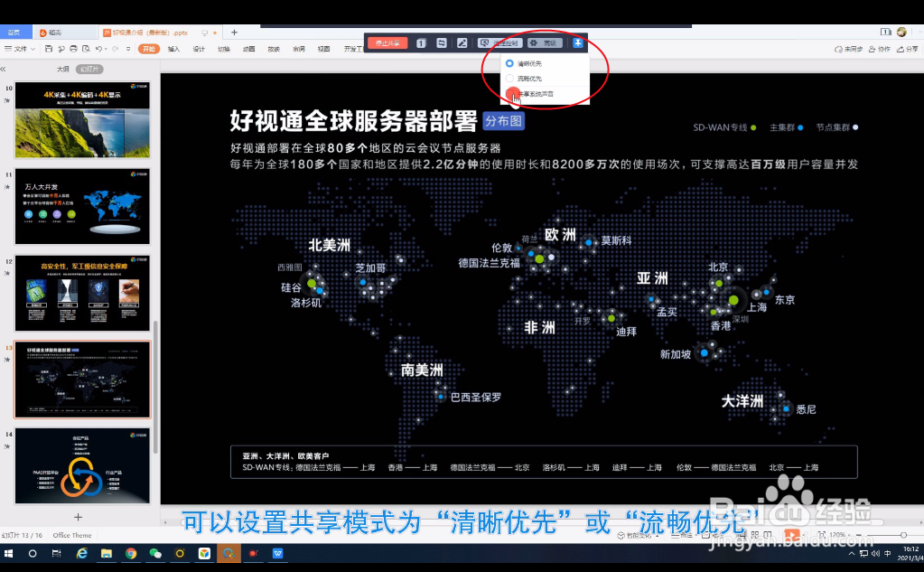This screenshot has height=572, width=924.
Task: Select the 放映 slideshow ribbon tab
Action: click(274, 49)
